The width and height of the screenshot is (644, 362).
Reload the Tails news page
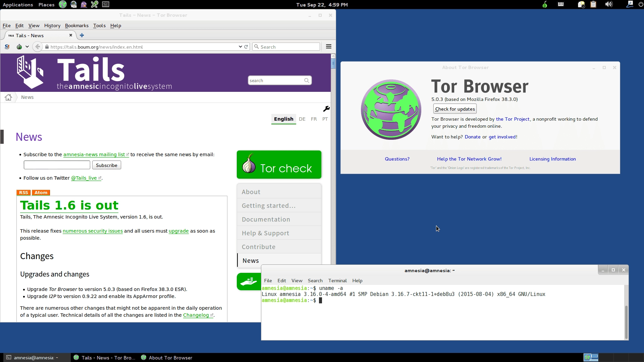pos(246,47)
